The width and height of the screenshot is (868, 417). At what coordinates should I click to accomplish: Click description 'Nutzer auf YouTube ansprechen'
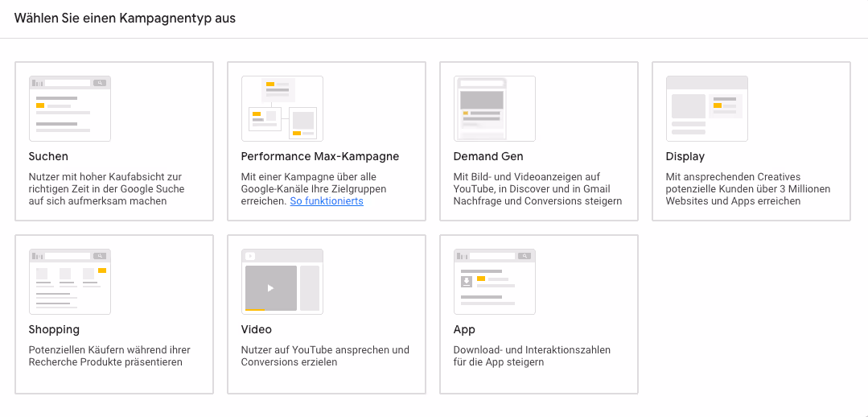pos(326,356)
